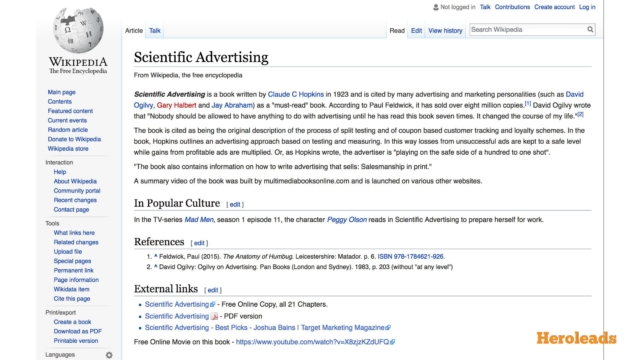Click Create a book link
This screenshot has height=360, width=640.
coord(72,322)
